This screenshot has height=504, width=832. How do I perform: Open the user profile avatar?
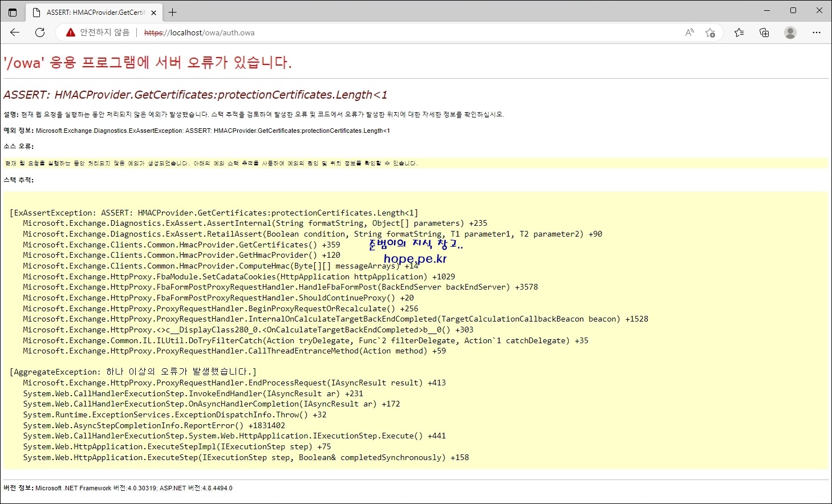click(x=790, y=32)
